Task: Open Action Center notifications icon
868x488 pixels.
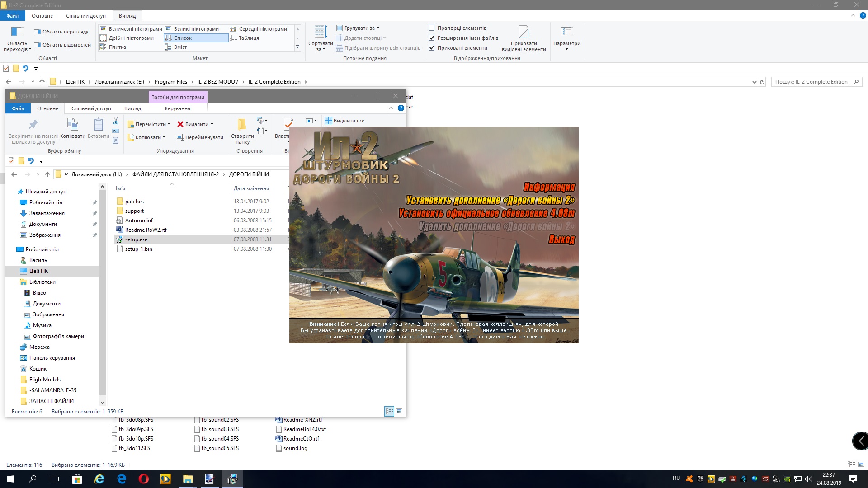Action: (x=853, y=479)
